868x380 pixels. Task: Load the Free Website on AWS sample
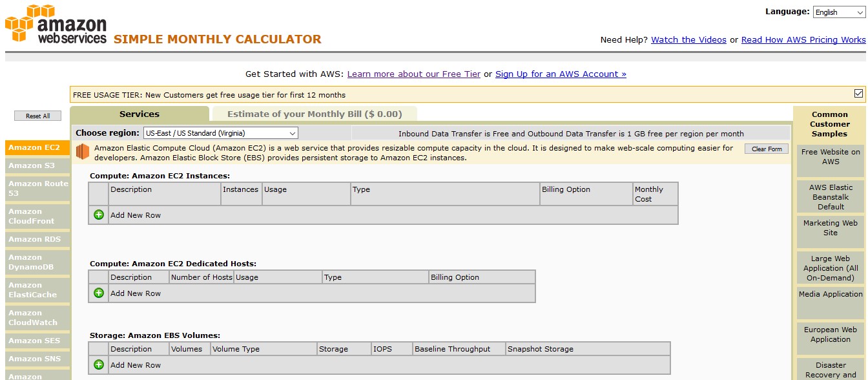[x=831, y=161]
